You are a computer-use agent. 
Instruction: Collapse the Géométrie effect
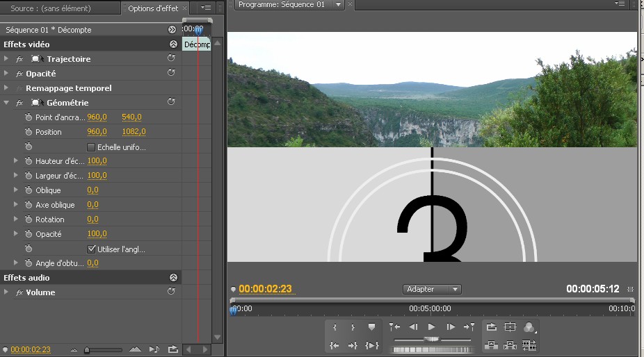[6, 103]
